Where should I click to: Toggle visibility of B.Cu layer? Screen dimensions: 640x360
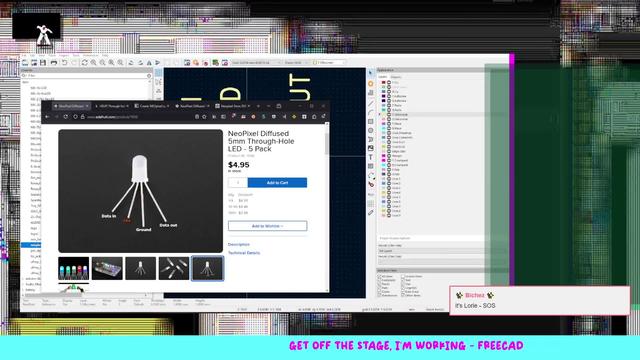coord(389,91)
